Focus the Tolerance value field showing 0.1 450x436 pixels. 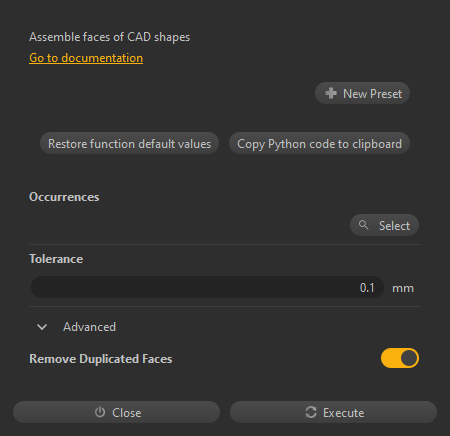(x=207, y=287)
